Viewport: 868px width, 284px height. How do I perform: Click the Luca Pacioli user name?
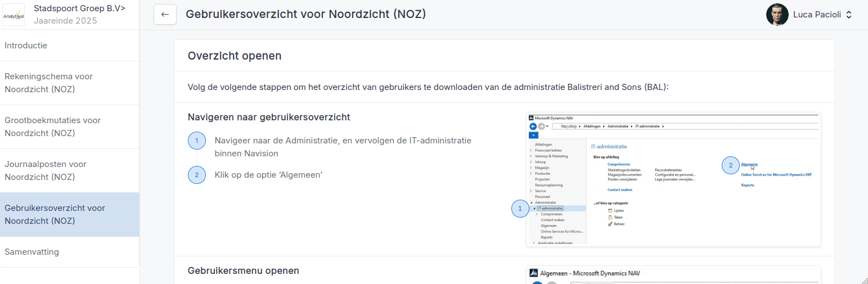coord(817,15)
